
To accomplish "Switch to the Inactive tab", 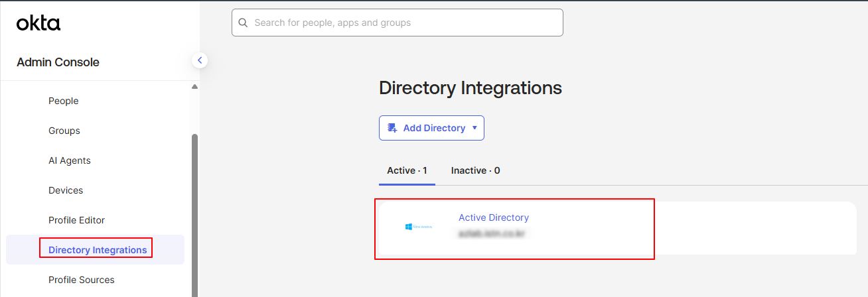I will (x=475, y=170).
